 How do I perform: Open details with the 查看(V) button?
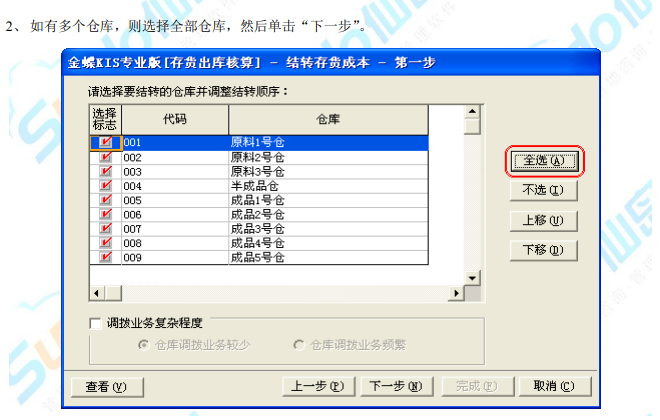107,386
